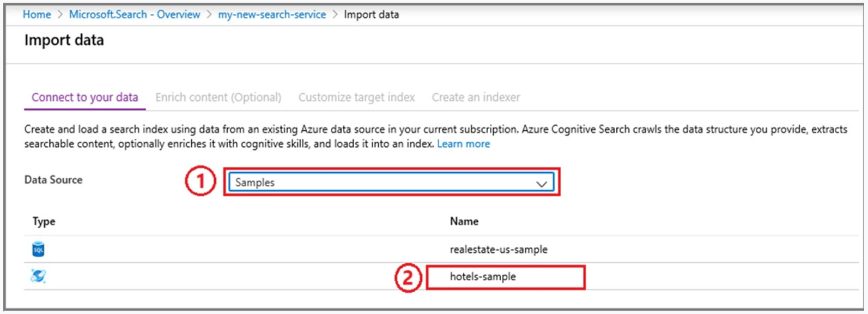868x314 pixels.
Task: Click the Data Source label
Action: [53, 179]
